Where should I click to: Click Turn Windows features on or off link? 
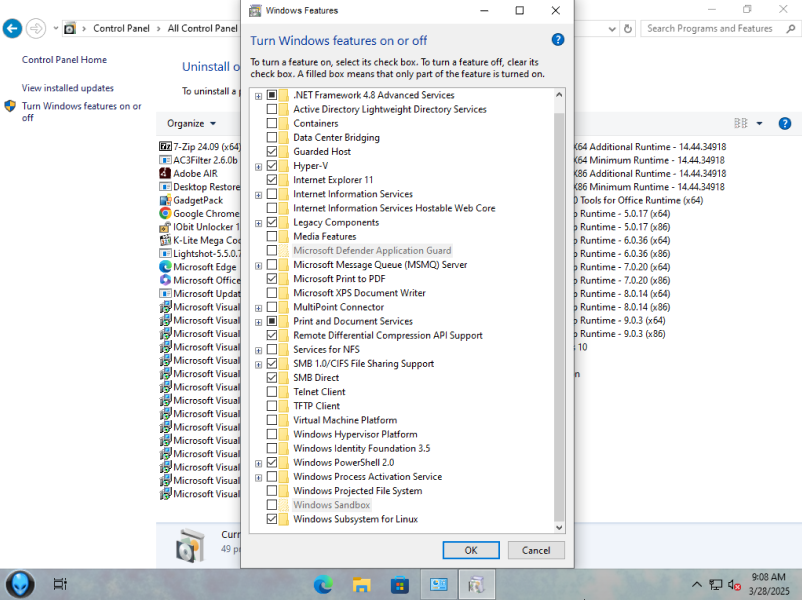tap(81, 112)
